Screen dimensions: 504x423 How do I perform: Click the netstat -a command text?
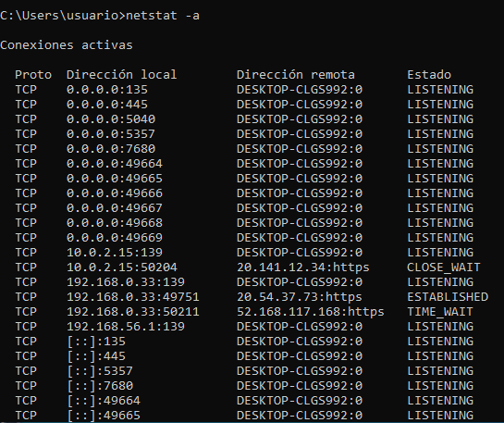coord(163,16)
